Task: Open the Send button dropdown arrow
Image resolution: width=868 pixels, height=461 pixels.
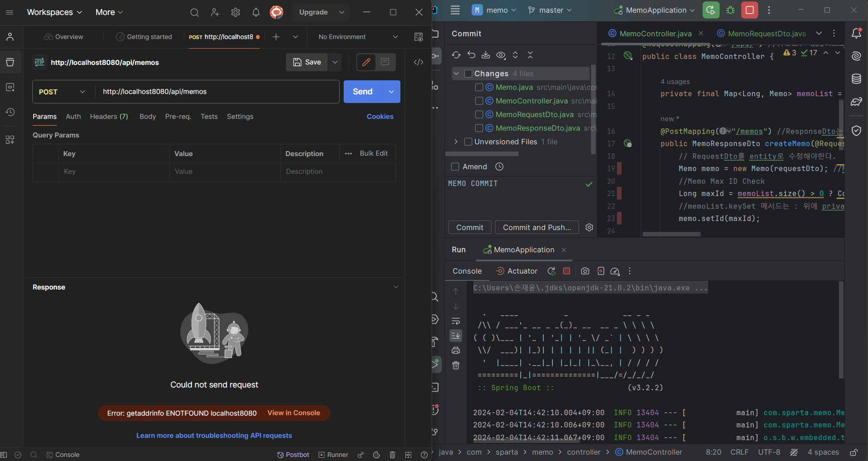Action: click(391, 92)
